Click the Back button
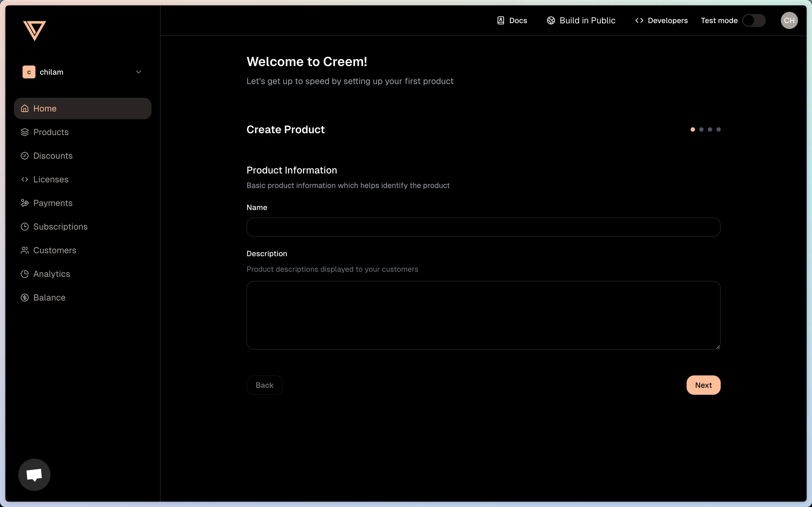Viewport: 812px width, 507px height. coord(264,385)
